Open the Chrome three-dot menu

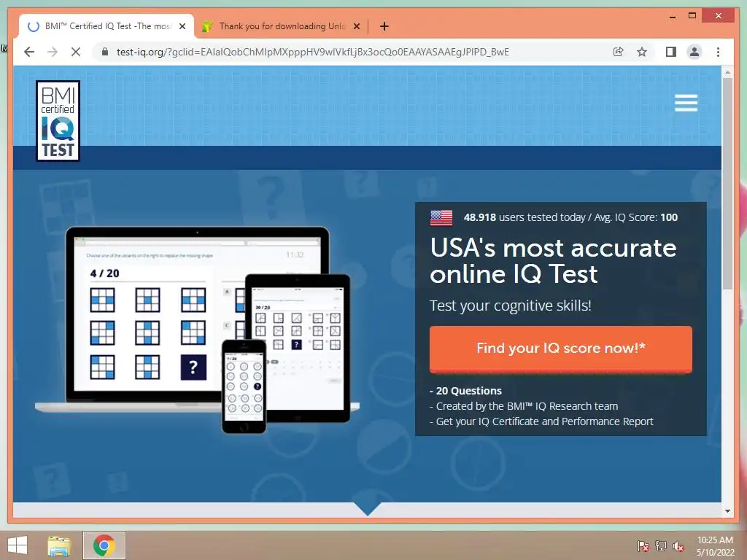(718, 52)
